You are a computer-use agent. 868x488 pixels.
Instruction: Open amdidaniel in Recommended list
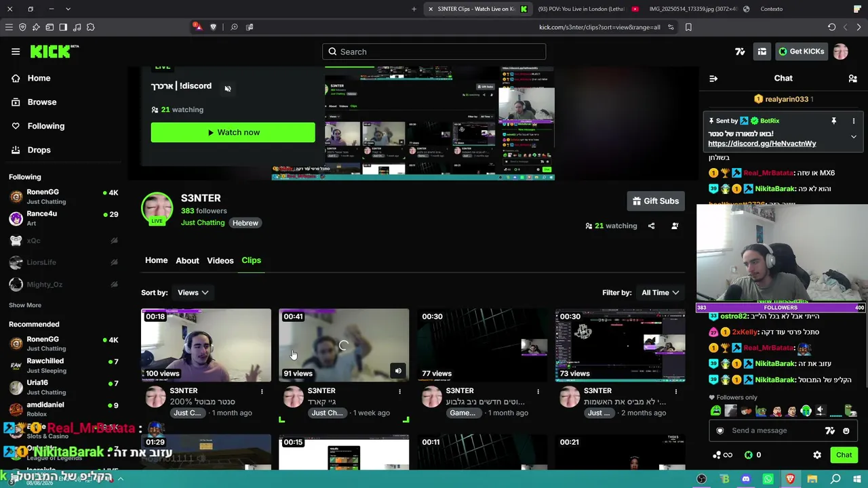(x=64, y=409)
